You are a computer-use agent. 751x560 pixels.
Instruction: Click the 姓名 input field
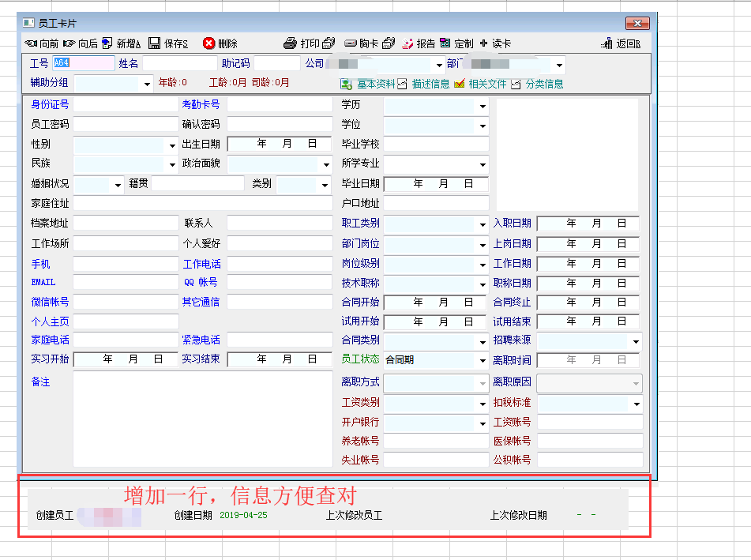[179, 64]
